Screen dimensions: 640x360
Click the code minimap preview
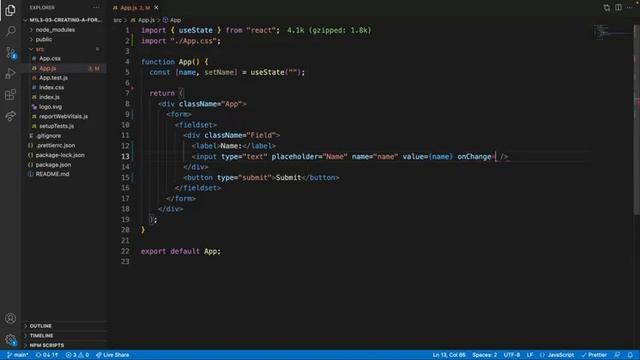pyautogui.click(x=612, y=33)
